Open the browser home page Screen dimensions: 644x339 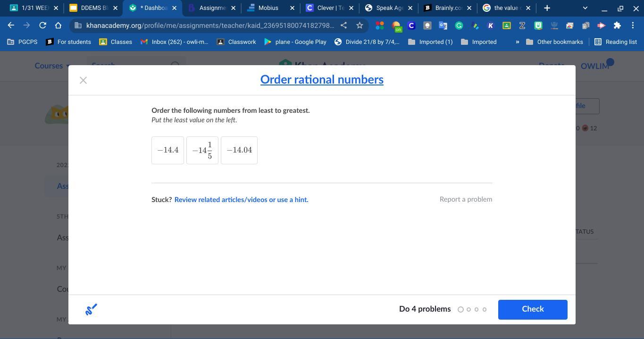pyautogui.click(x=58, y=25)
